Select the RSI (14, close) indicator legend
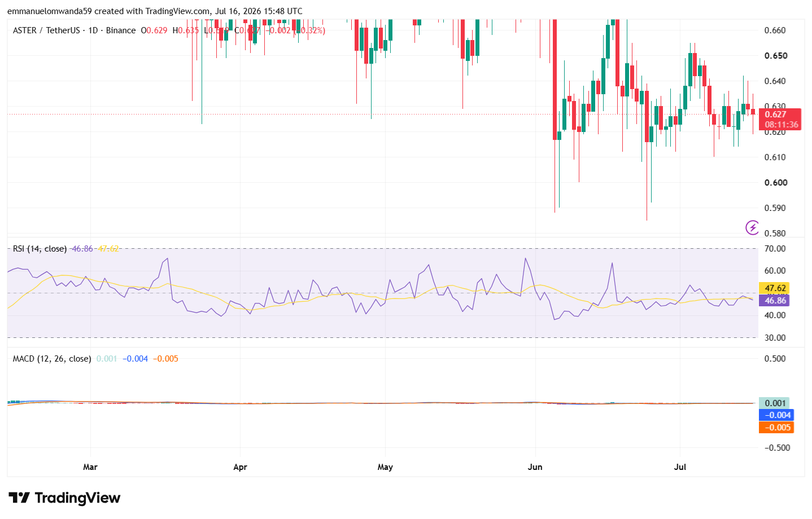 tap(40, 249)
